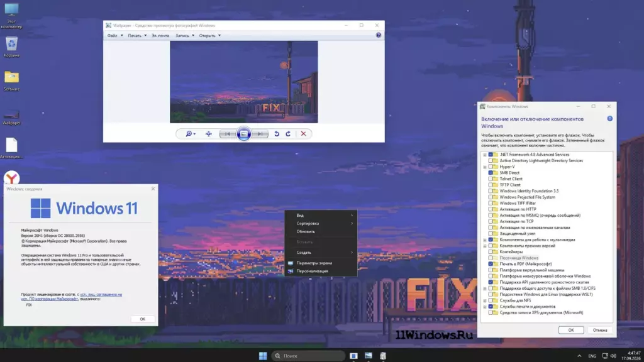Open the Photo Viewer help icon
The image size is (644, 362).
coord(378,35)
